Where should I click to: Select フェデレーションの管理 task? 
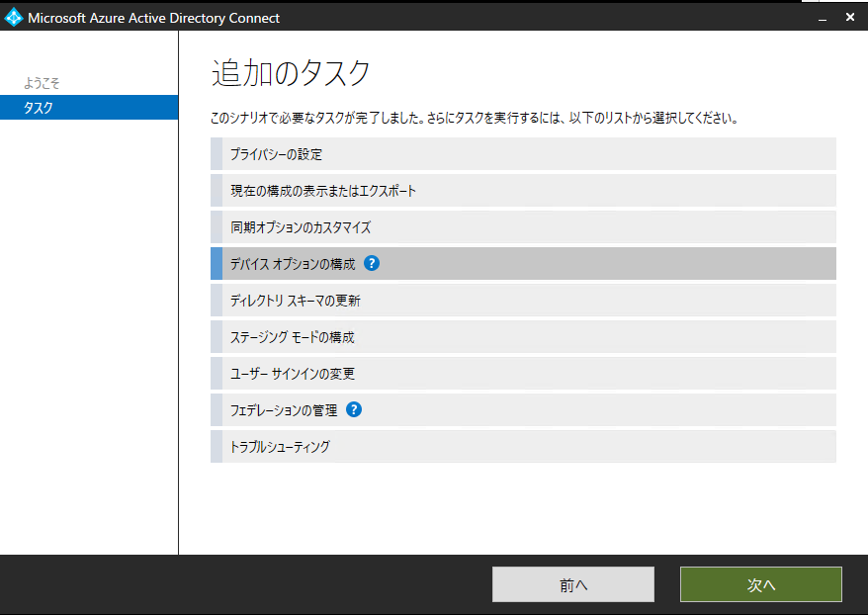coord(523,409)
